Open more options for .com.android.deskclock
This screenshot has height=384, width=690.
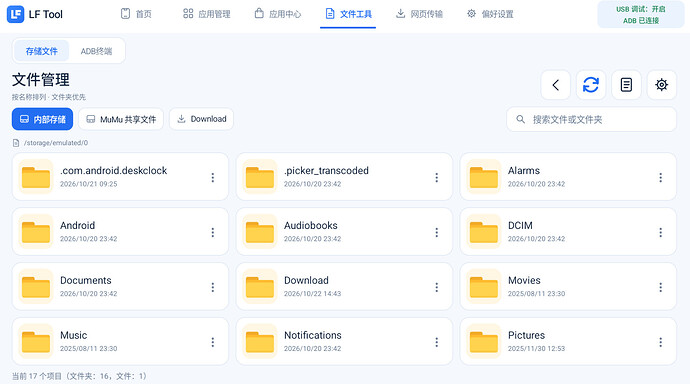pyautogui.click(x=213, y=177)
